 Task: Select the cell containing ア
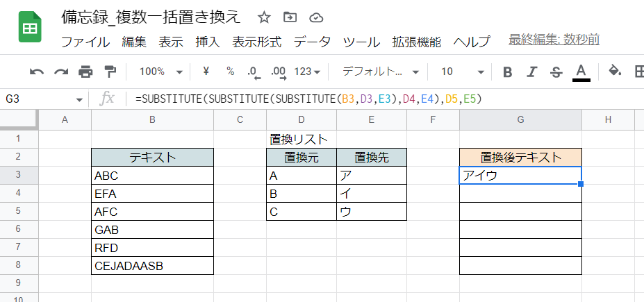[372, 176]
